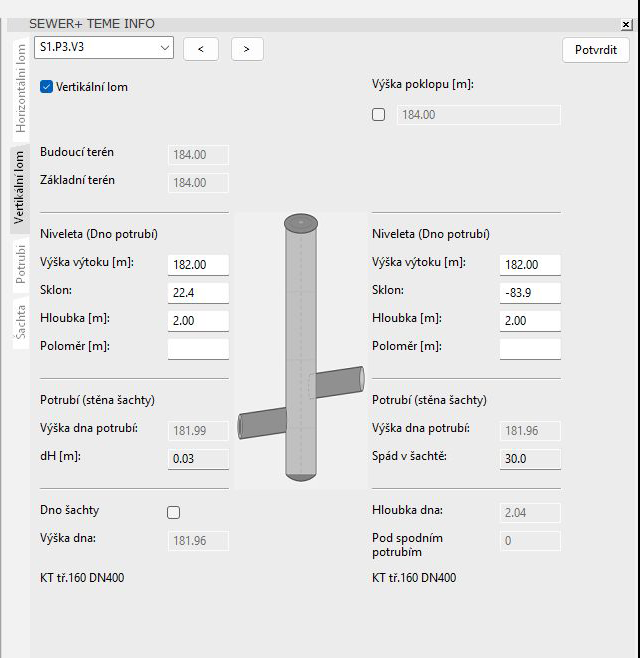Uncheck the Vertikální lom checkbox

click(x=46, y=87)
